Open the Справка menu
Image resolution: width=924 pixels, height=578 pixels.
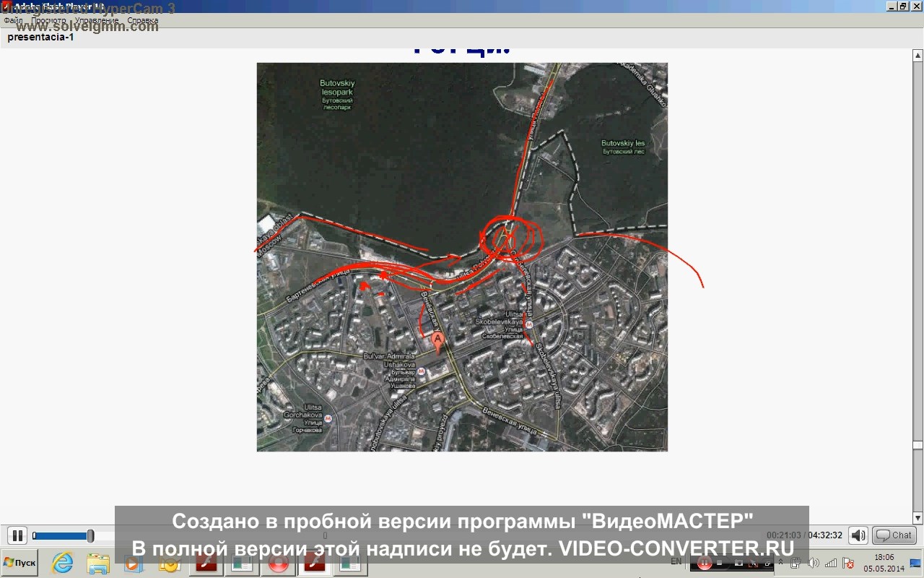(x=143, y=21)
